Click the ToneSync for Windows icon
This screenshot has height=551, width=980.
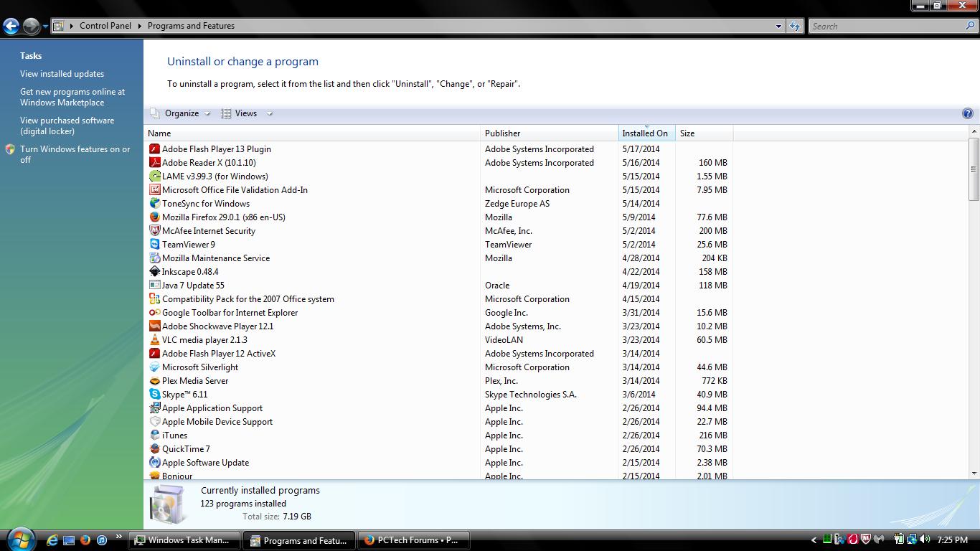click(154, 204)
